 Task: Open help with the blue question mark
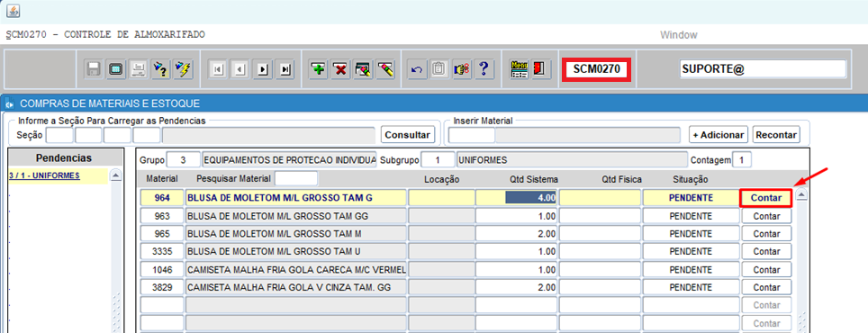[484, 69]
